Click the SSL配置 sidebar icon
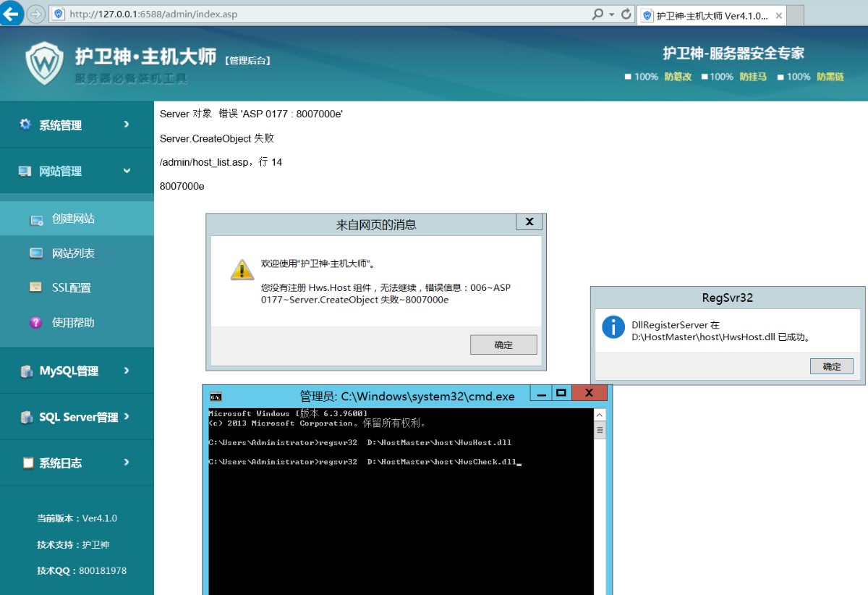Image resolution: width=868 pixels, height=595 pixels. (x=36, y=287)
